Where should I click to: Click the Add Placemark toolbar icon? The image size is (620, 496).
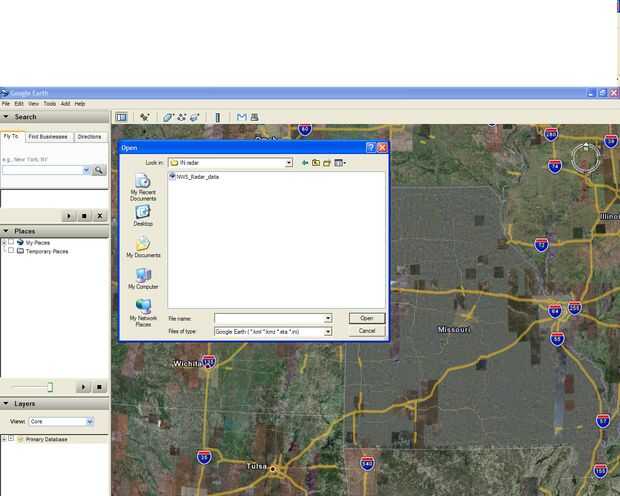tap(145, 117)
